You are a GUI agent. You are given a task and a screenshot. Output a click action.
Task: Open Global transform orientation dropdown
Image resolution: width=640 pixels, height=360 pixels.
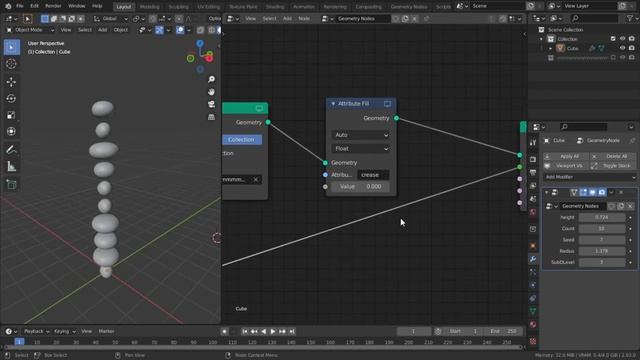point(110,19)
